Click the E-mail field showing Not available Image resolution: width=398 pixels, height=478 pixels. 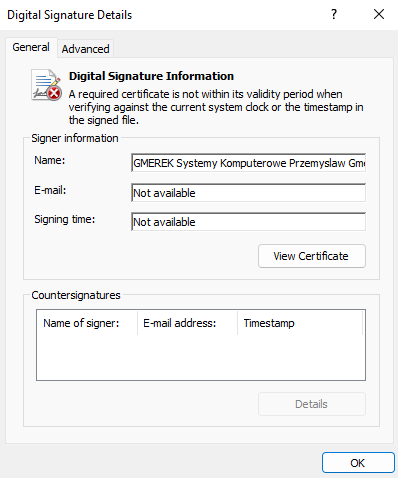click(x=248, y=193)
